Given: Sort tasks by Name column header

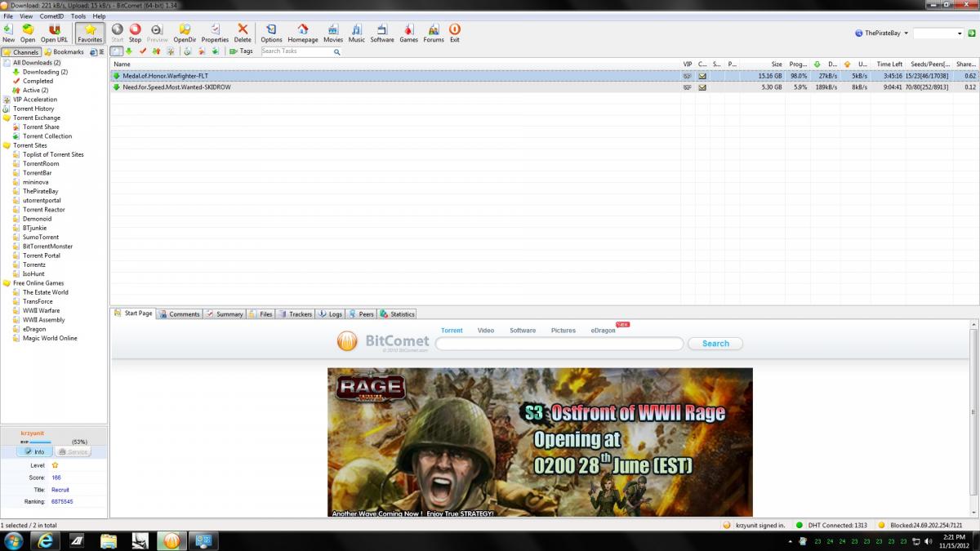Looking at the screenshot, I should [395, 64].
